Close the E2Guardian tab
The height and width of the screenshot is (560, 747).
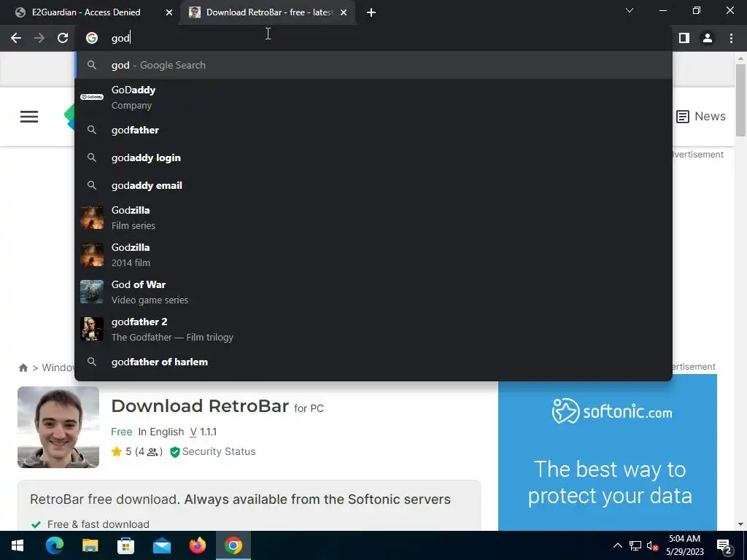(x=169, y=12)
